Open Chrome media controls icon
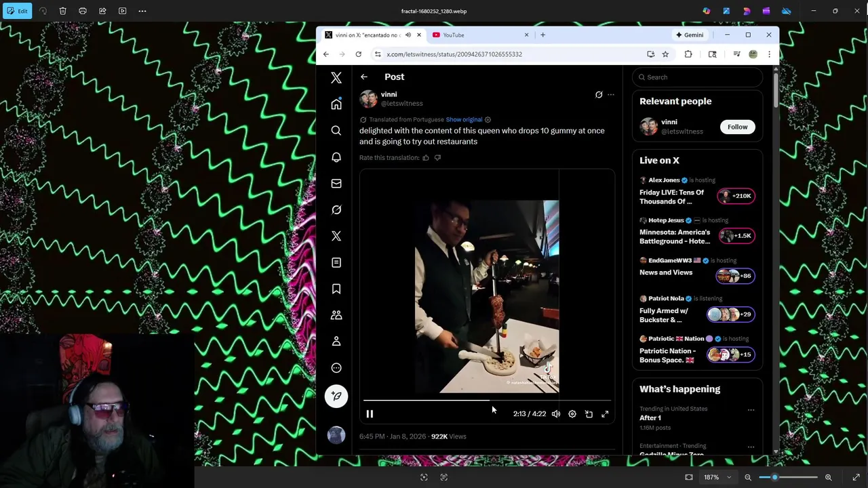 (736, 54)
